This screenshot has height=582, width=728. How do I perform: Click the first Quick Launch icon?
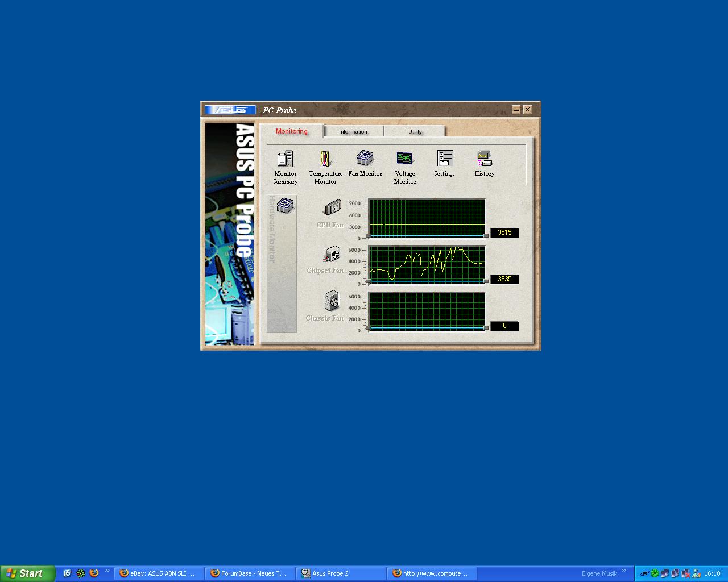point(67,573)
